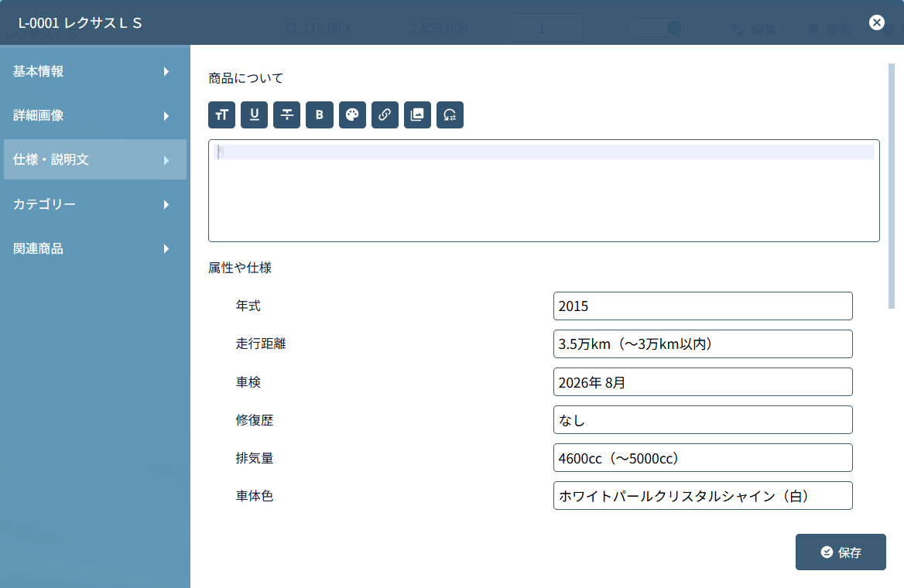This screenshot has width=904, height=588.
Task: Select the 仕様・説明文 section
Action: [x=95, y=159]
